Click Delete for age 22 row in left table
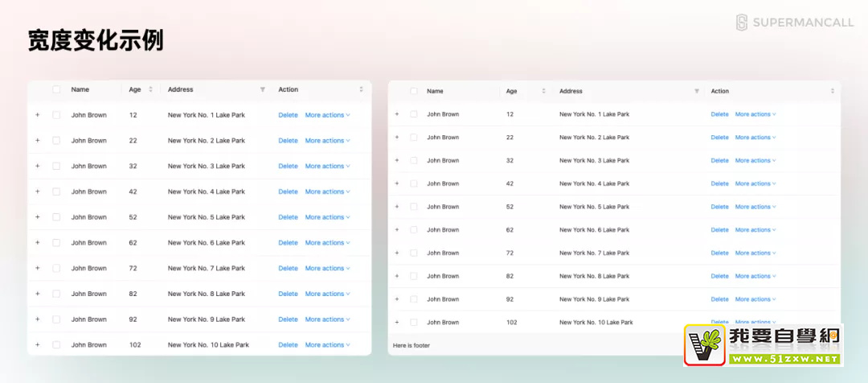This screenshot has width=868, height=383. (x=288, y=141)
